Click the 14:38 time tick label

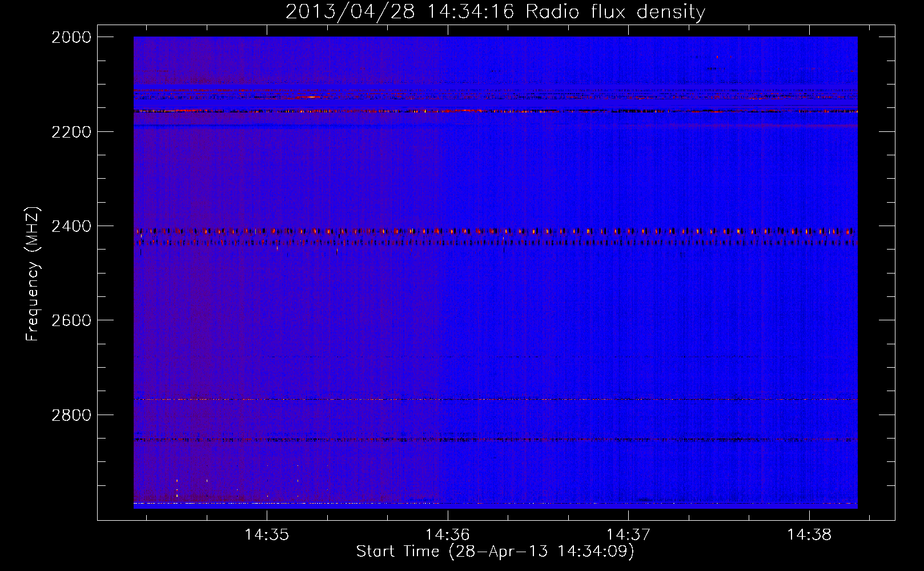pyautogui.click(x=809, y=535)
